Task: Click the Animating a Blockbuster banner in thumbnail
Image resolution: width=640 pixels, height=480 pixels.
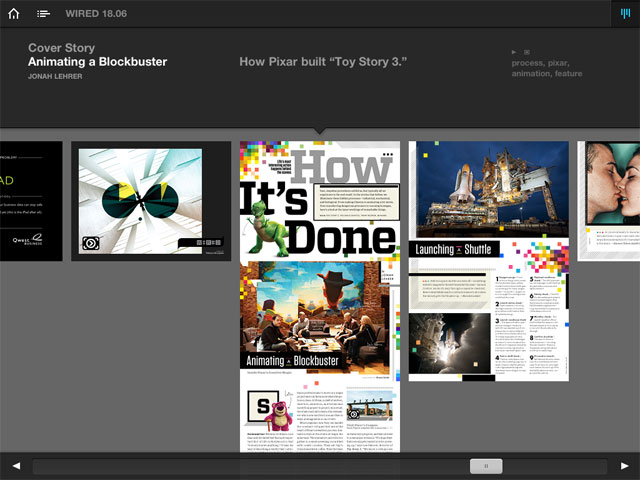Action: 292,360
